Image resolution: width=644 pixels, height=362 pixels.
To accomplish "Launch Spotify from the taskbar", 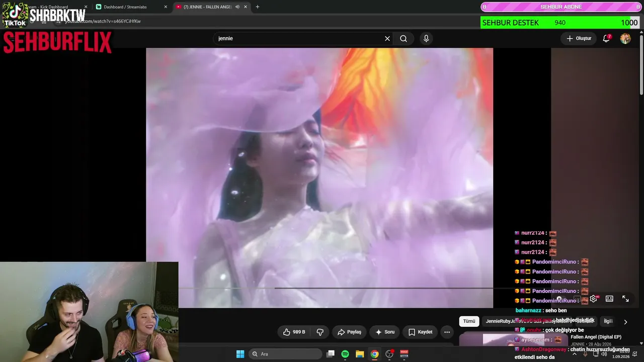I will pos(345,354).
